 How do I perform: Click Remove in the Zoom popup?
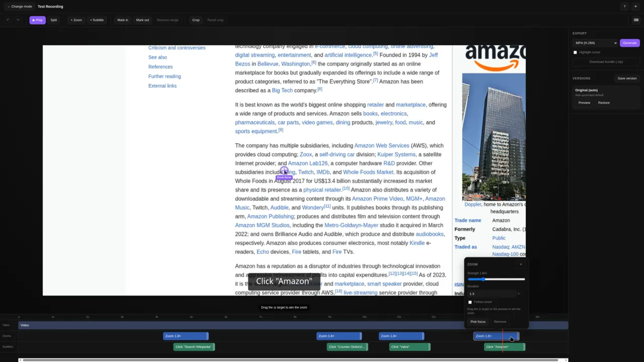pyautogui.click(x=500, y=322)
